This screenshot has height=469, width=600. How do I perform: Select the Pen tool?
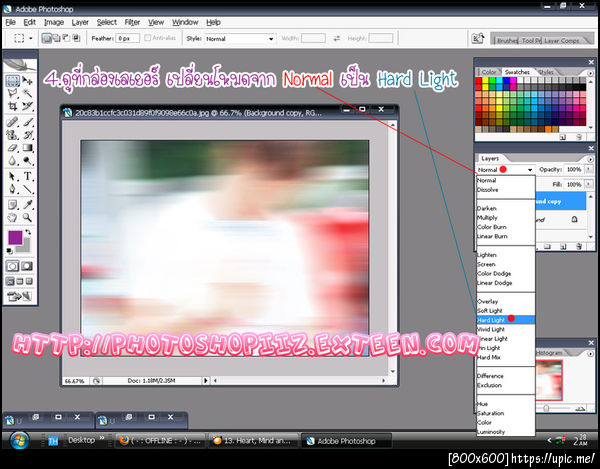tap(13, 189)
